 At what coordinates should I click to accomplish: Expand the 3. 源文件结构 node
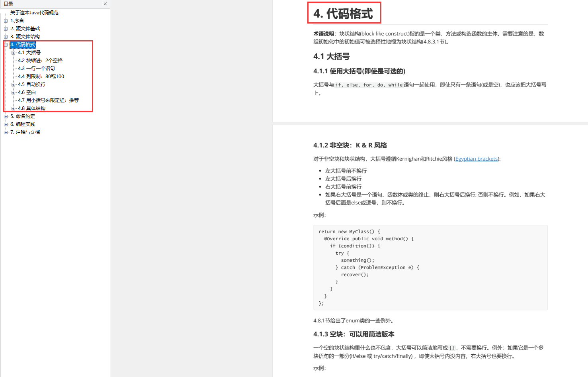click(x=6, y=37)
